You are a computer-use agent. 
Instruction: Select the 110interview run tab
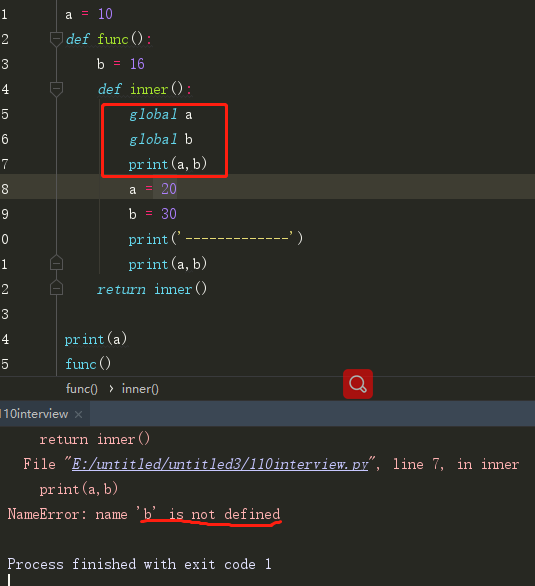34,414
